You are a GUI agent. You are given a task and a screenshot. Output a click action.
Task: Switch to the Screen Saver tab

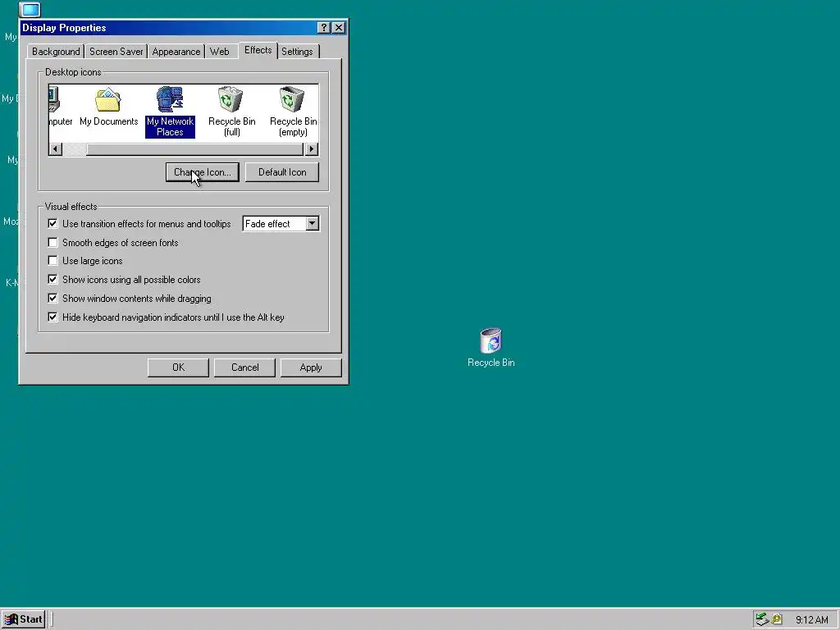[x=116, y=52]
